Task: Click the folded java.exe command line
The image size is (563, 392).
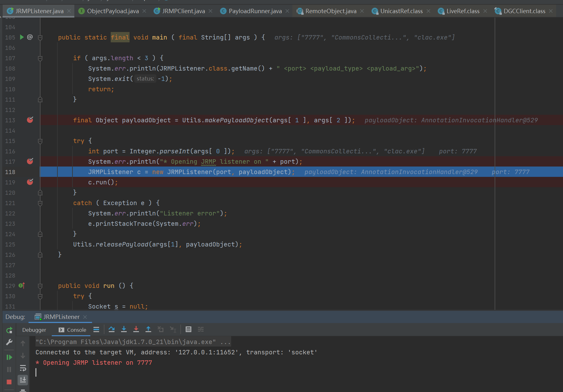Action: coord(133,342)
